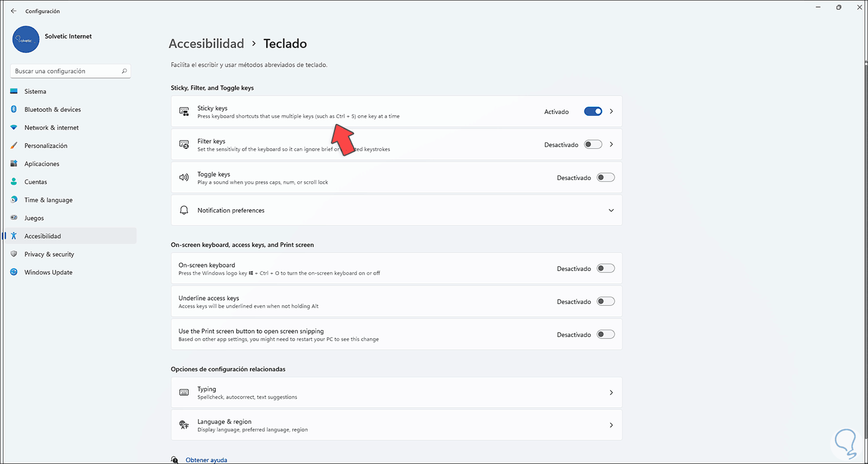Click the back arrow in title bar
Image resolution: width=868 pixels, height=464 pixels.
tap(14, 11)
